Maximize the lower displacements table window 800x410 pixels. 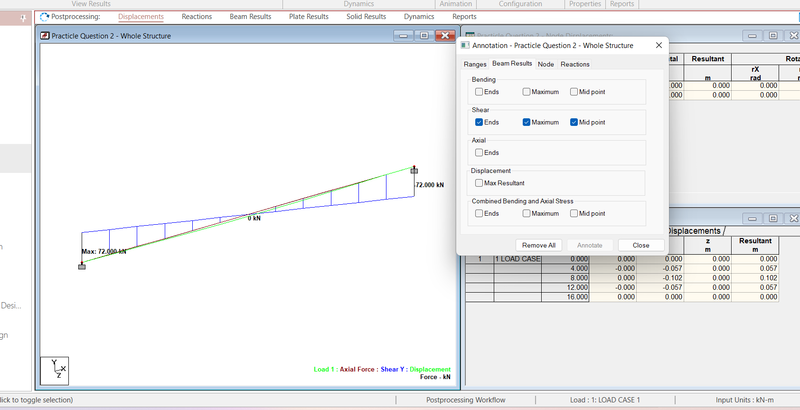coord(773,218)
